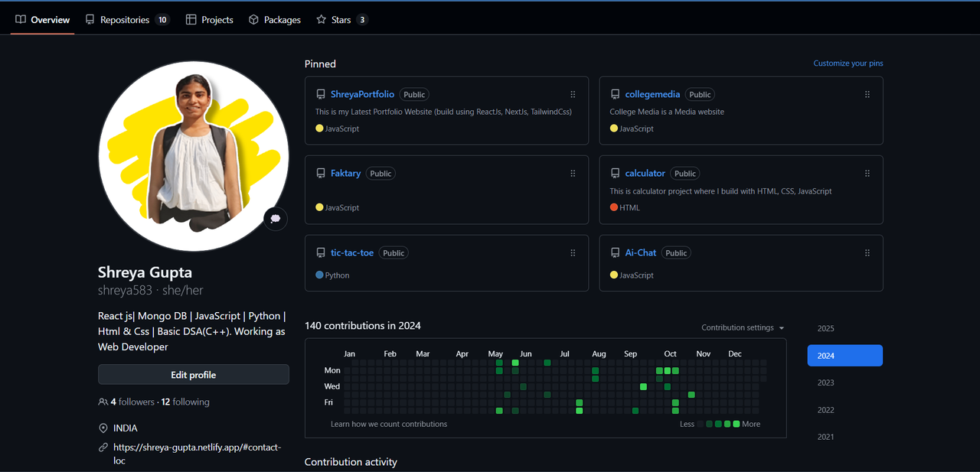Click the red HTML language dot on calculator
The height and width of the screenshot is (472, 980).
pos(614,207)
